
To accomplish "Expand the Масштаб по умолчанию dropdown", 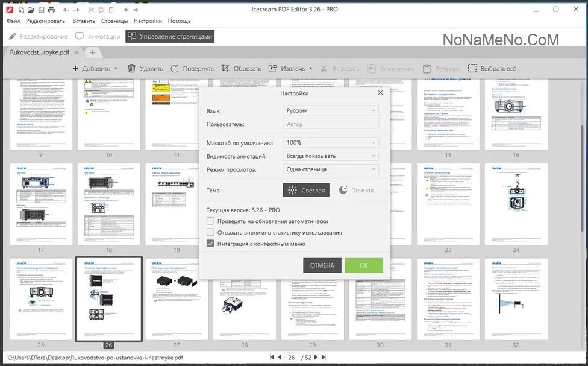I will point(331,143).
